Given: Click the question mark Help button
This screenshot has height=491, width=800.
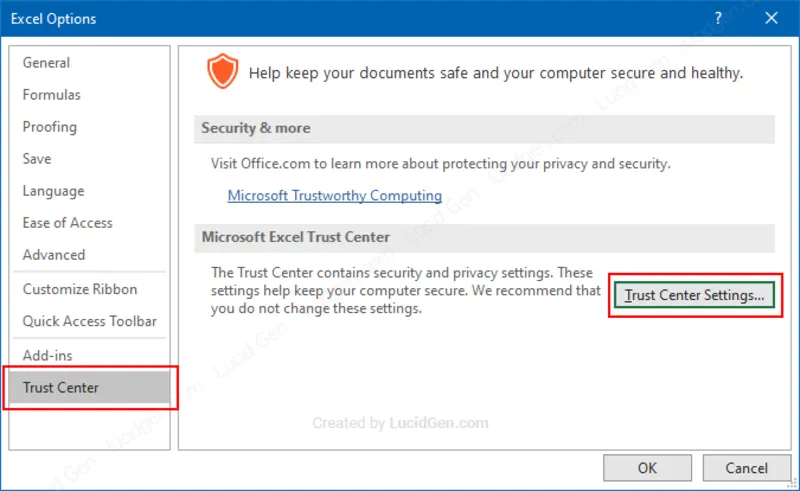Looking at the screenshot, I should (718, 18).
